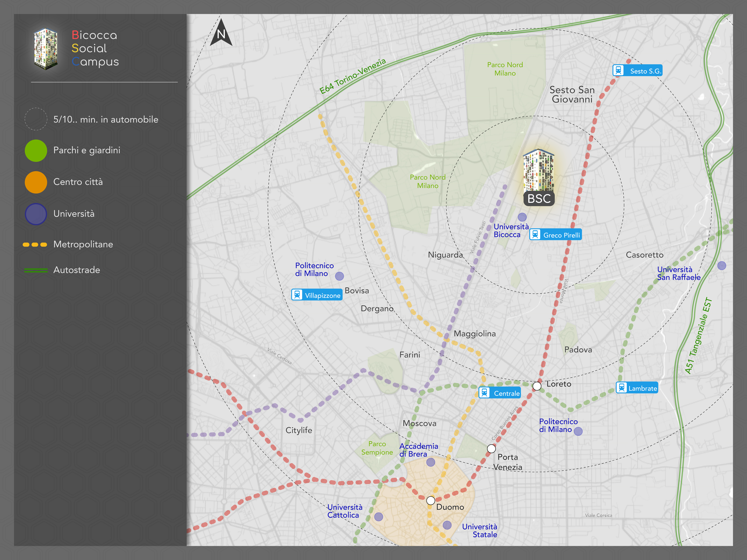Click the 'Università San Raffaele' text label

(679, 273)
